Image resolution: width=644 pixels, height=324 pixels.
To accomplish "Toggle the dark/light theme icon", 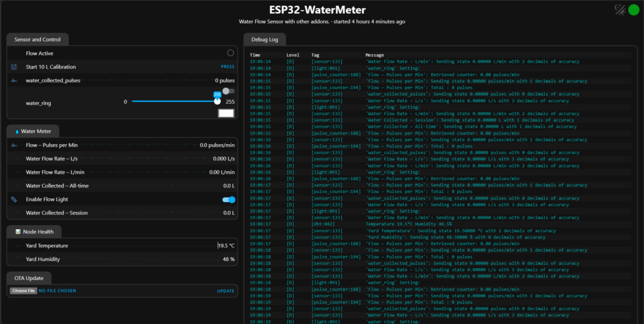I will coord(619,9).
